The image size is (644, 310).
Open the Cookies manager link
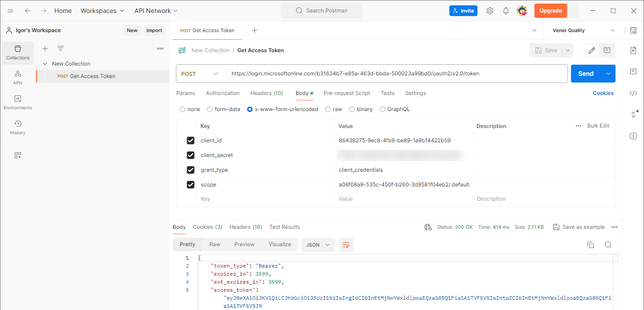pos(603,93)
